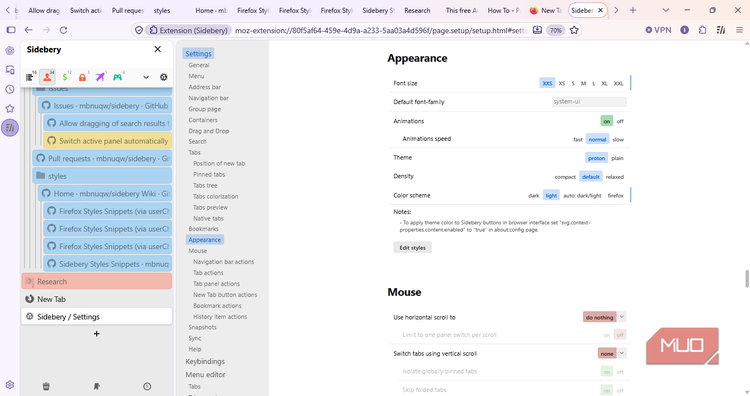This screenshot has width=750, height=396.
Task: Open list all tabs dropdown
Action: point(666,10)
